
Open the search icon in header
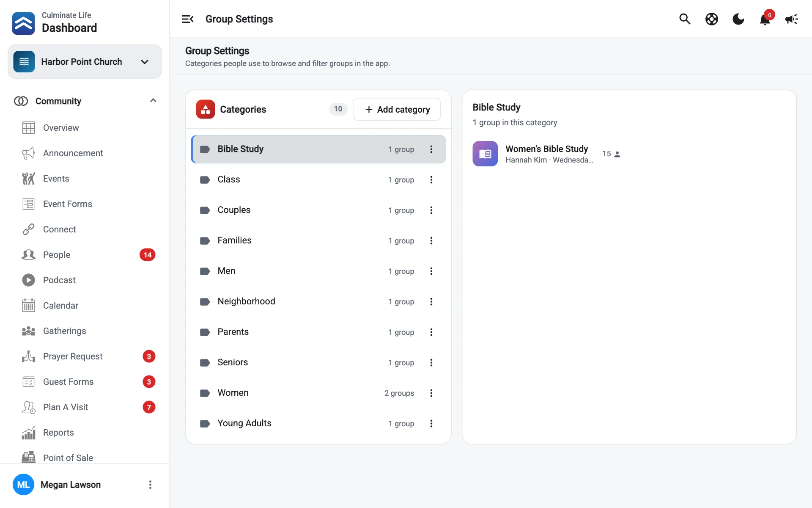[685, 19]
